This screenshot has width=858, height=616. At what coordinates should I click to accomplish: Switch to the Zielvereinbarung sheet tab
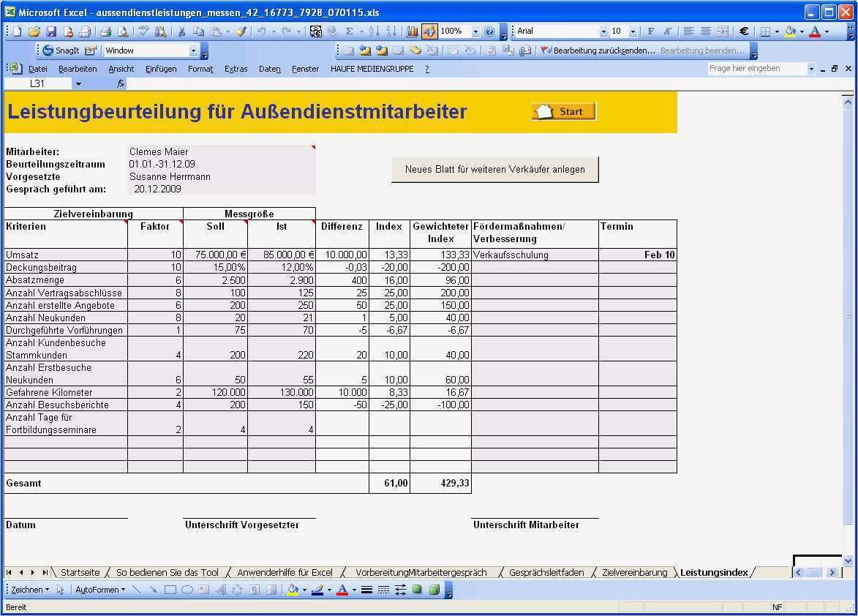point(635,573)
